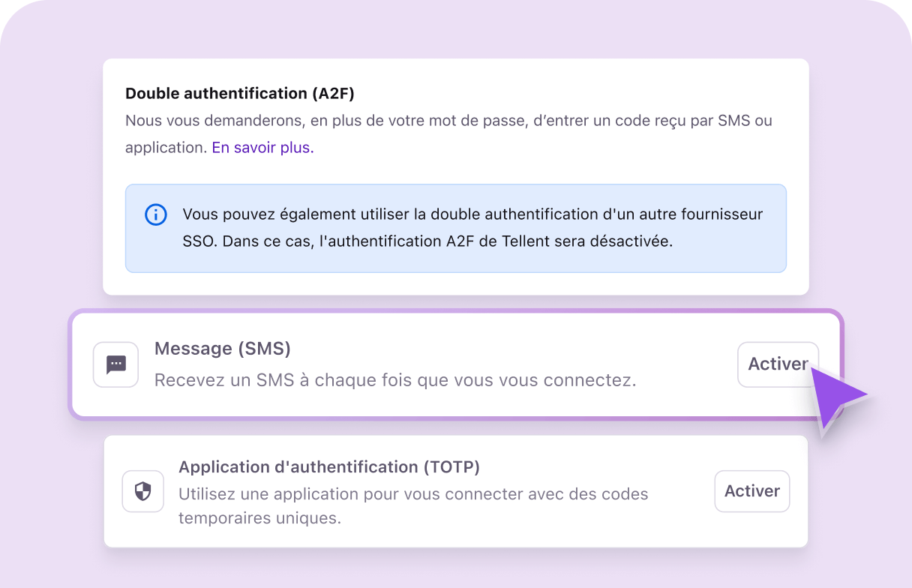This screenshot has width=912, height=588.
Task: Click the TOTP description about codes temporaires uniques
Action: [413, 505]
